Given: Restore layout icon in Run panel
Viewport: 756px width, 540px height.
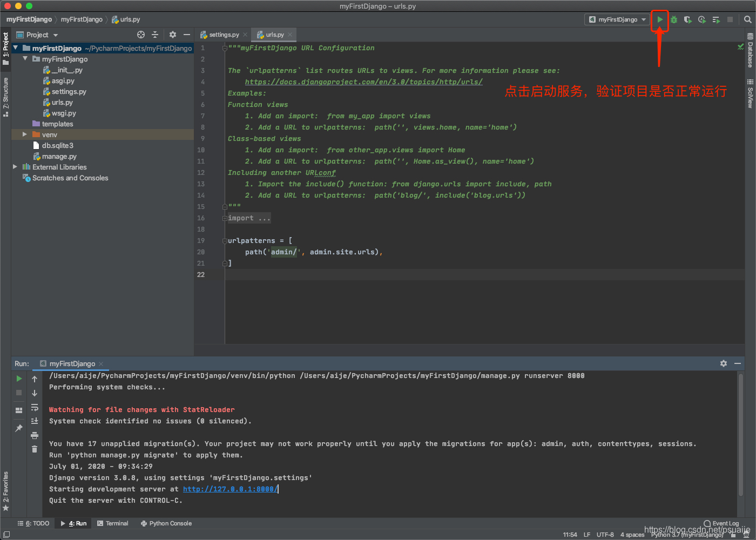Looking at the screenshot, I should [x=19, y=410].
